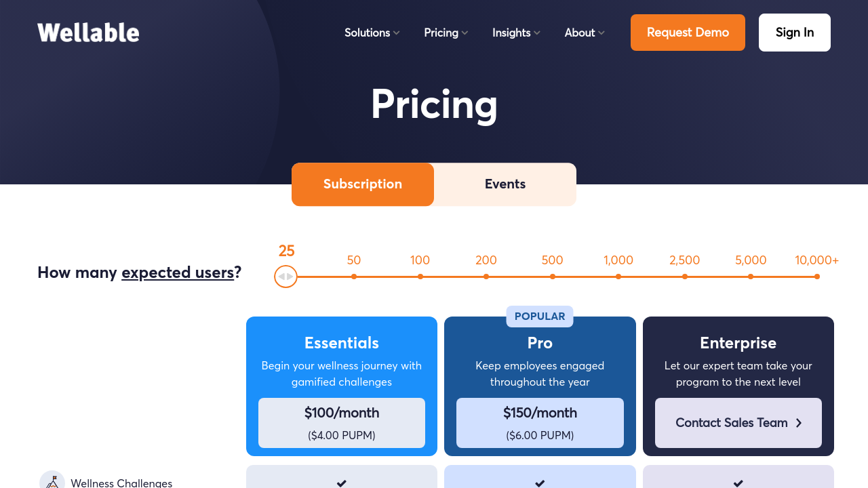868x488 pixels.
Task: Open the Sign In page
Action: click(795, 33)
